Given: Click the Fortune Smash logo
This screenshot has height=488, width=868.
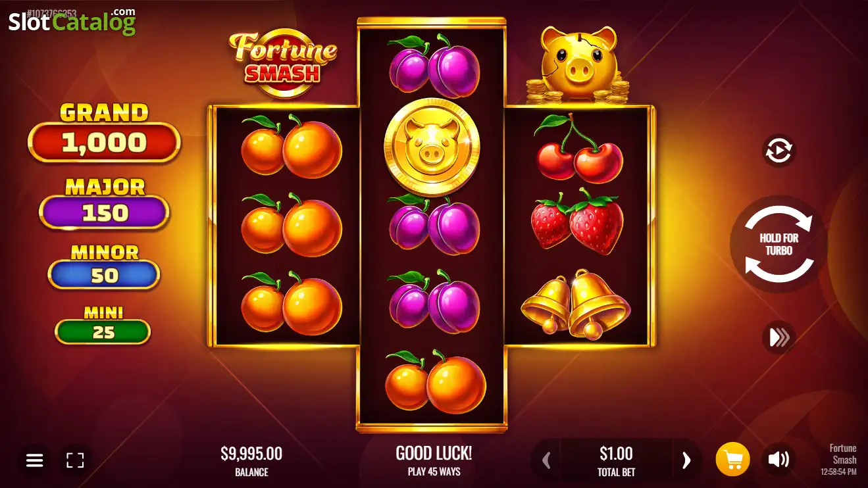Looking at the screenshot, I should [283, 62].
